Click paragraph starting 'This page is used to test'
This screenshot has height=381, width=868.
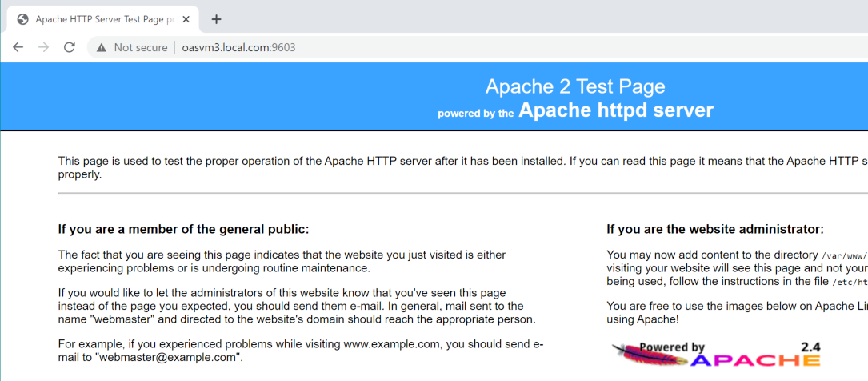462,168
